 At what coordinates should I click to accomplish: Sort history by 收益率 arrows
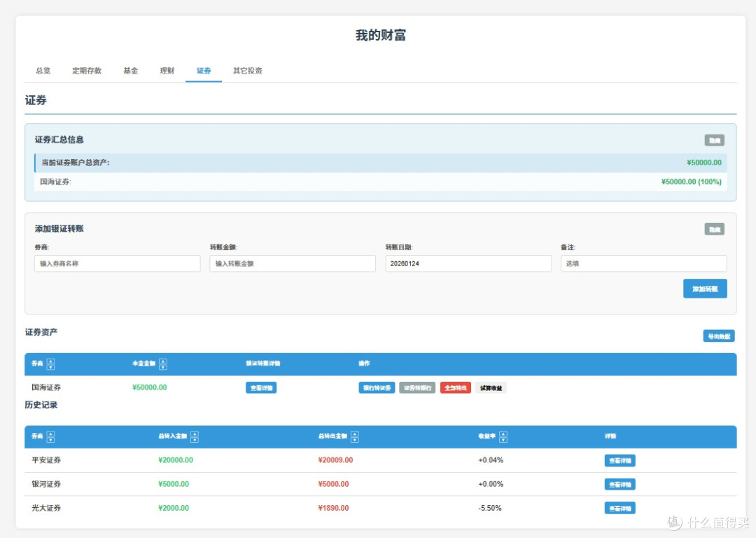[503, 436]
